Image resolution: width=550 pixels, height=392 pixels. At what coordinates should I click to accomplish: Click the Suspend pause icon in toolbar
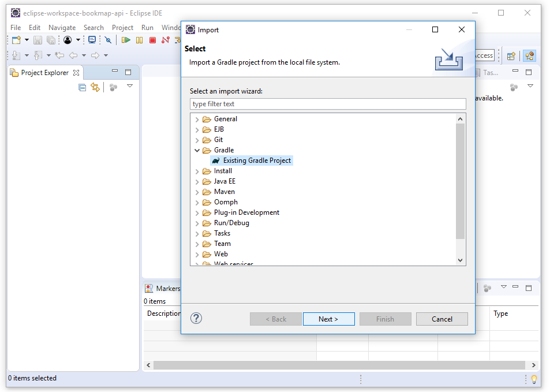tap(139, 40)
